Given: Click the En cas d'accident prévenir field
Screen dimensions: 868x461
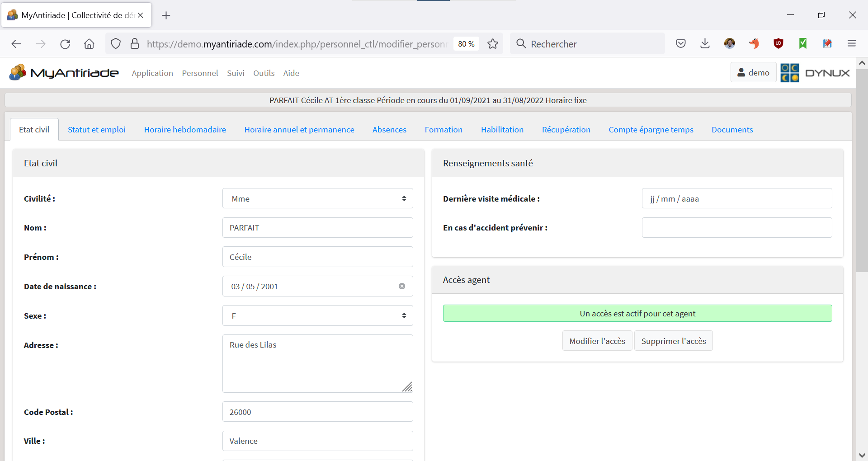Looking at the screenshot, I should click(x=737, y=227).
